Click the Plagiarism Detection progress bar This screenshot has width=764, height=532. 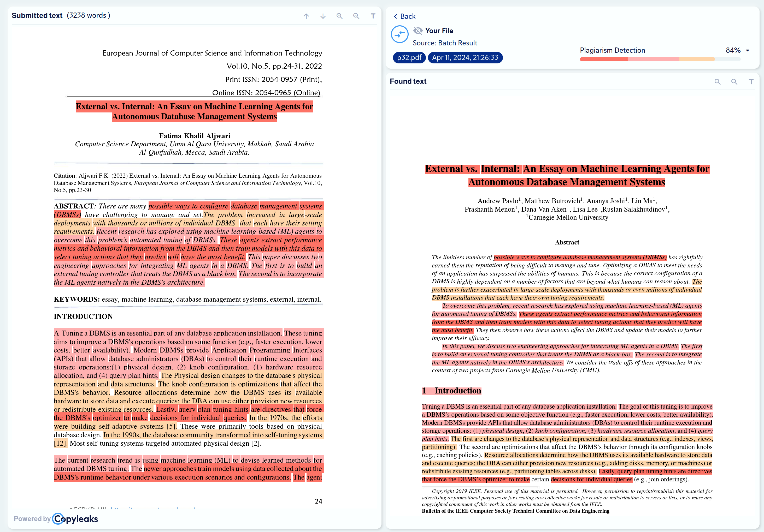coord(660,59)
